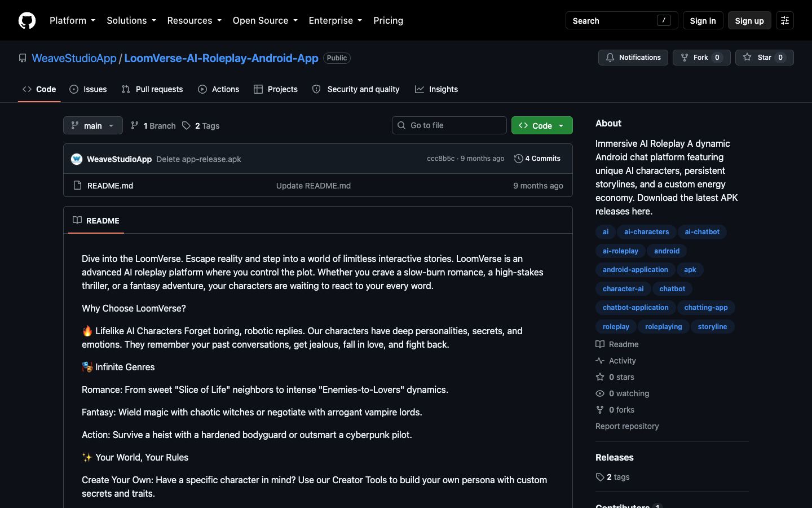Open the Update README.md commit message
Screen dimensions: 812x508
[314, 186]
